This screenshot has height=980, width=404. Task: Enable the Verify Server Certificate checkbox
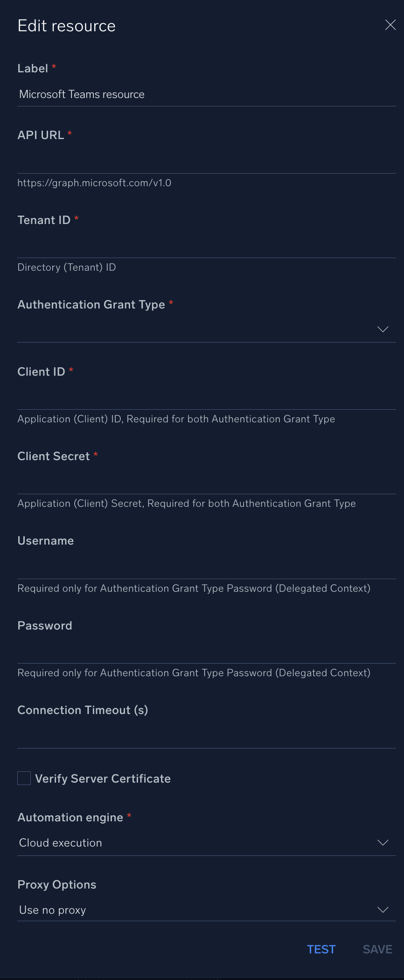tap(24, 778)
